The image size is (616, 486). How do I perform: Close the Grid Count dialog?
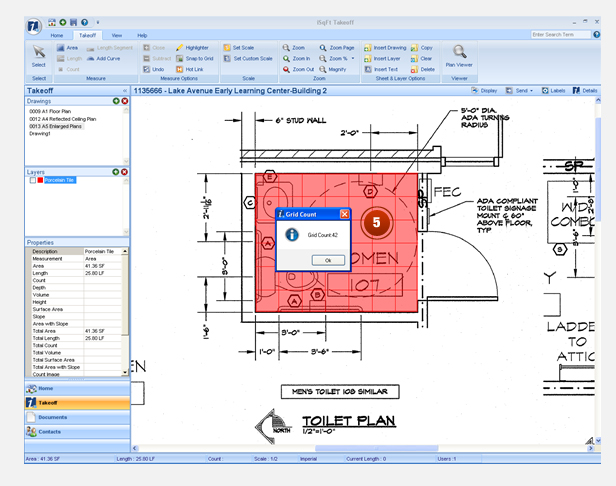pos(344,214)
